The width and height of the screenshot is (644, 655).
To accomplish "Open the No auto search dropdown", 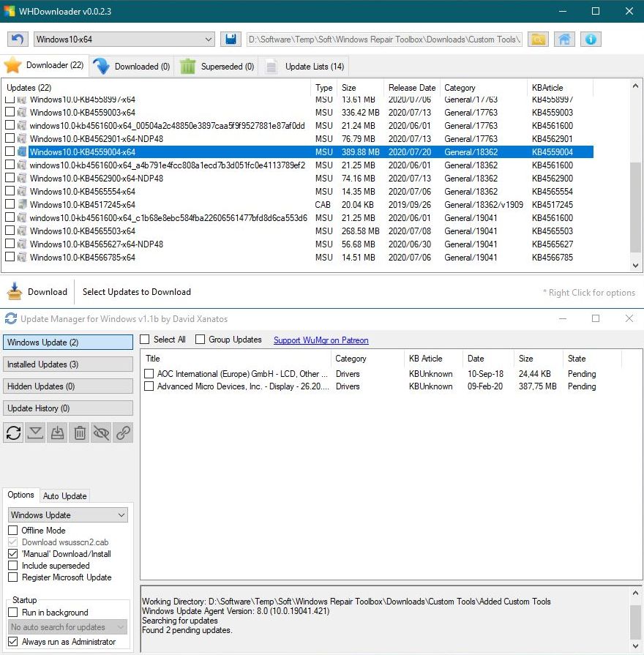I will (67, 627).
